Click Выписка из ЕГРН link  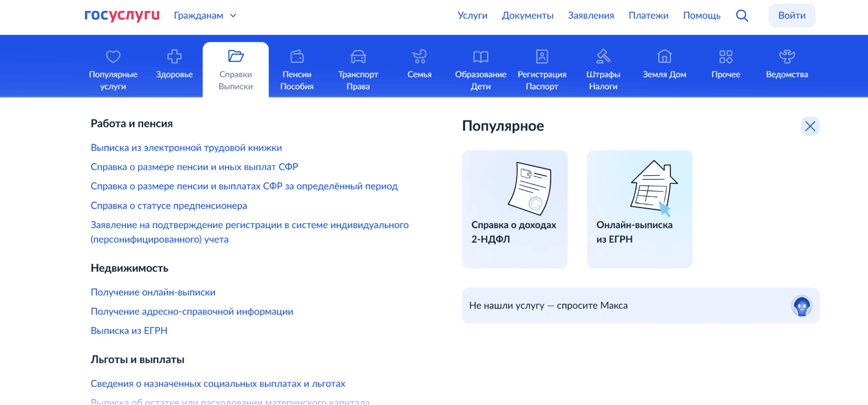click(x=129, y=331)
